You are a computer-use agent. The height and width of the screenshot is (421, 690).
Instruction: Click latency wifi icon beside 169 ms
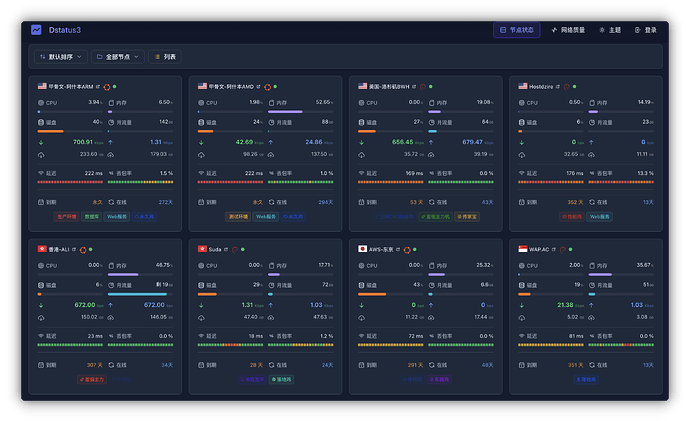point(361,173)
